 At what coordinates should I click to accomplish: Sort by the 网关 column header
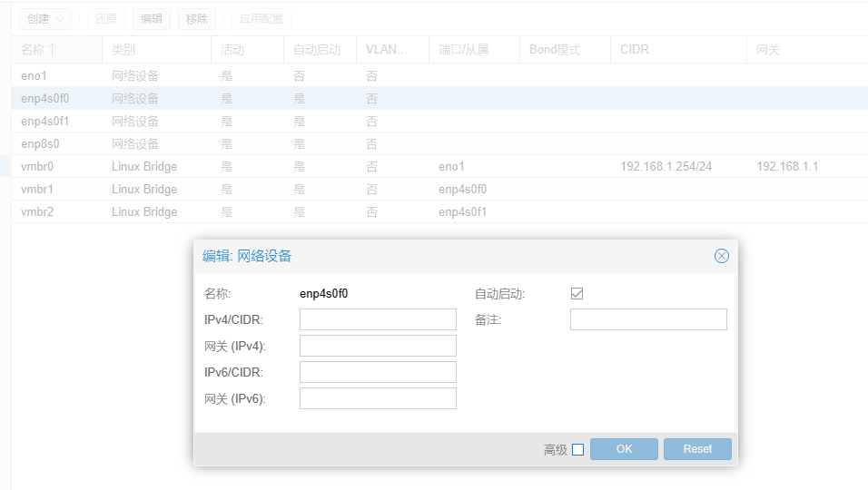tap(807, 50)
